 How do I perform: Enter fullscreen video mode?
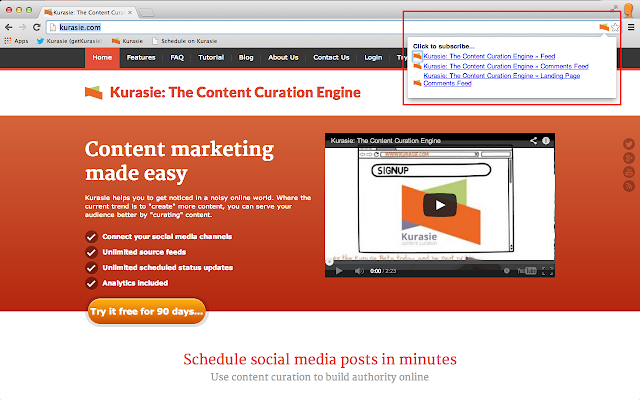tap(547, 271)
